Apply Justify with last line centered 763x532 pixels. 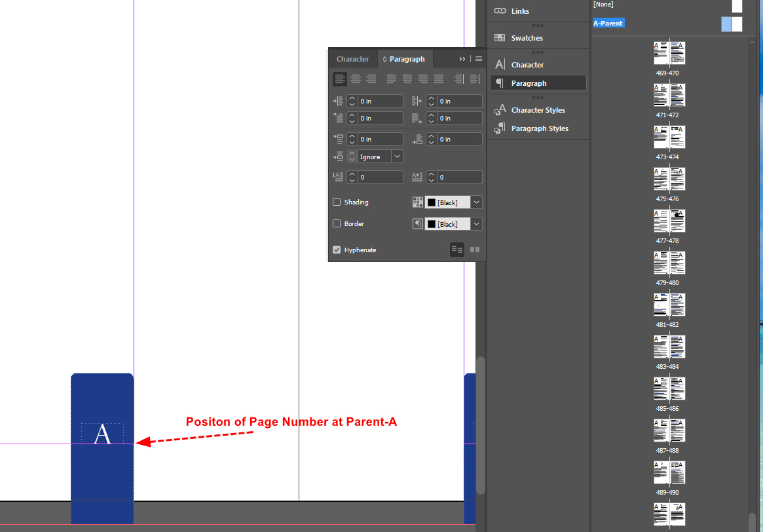click(x=407, y=79)
